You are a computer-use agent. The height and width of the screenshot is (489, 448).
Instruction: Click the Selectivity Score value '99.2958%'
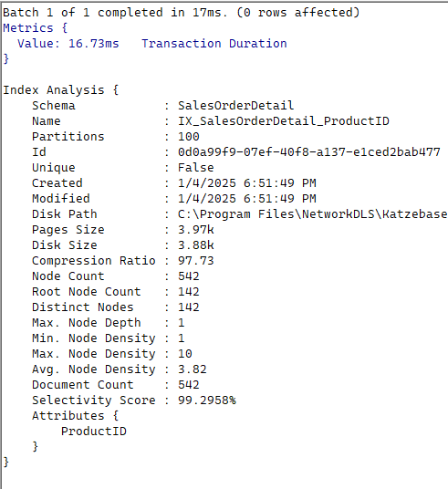tap(207, 401)
